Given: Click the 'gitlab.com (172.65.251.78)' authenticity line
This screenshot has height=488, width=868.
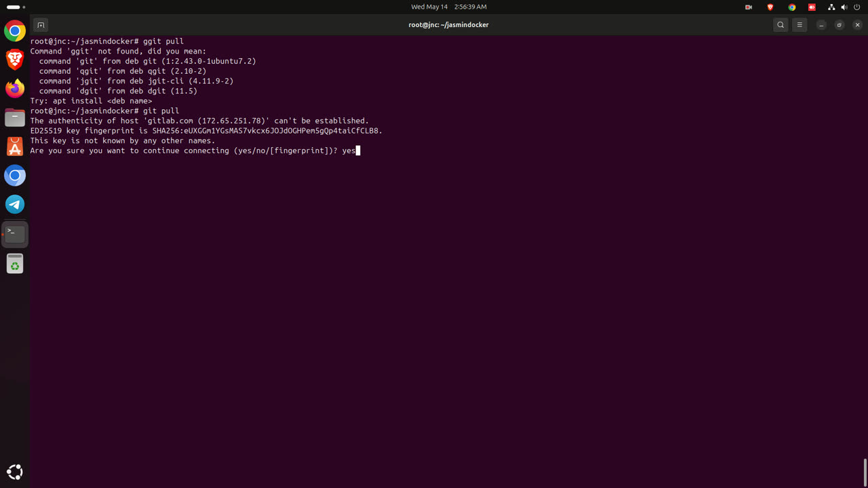Looking at the screenshot, I should pyautogui.click(x=199, y=121).
